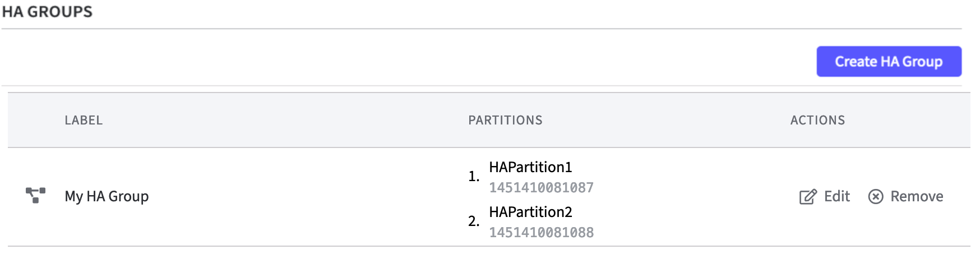Select the HAPartition1 partition name
Screen dimensions: 980x277
530,167
